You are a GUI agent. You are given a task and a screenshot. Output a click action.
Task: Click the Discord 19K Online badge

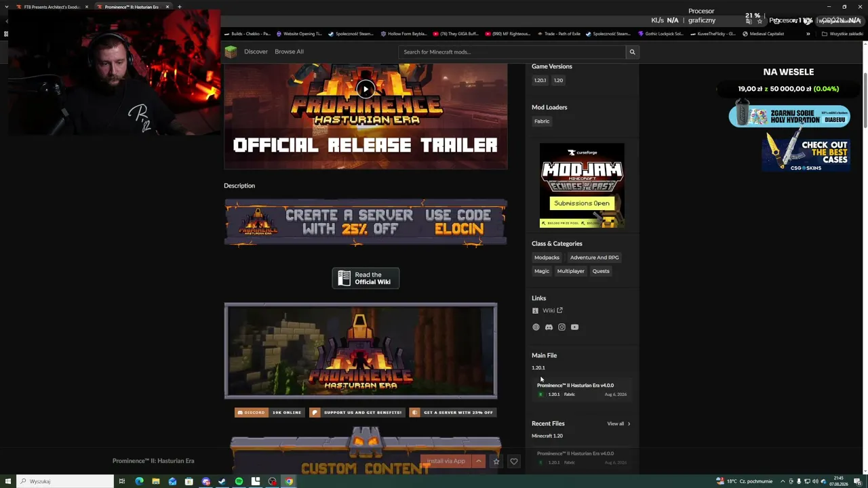[269, 412]
